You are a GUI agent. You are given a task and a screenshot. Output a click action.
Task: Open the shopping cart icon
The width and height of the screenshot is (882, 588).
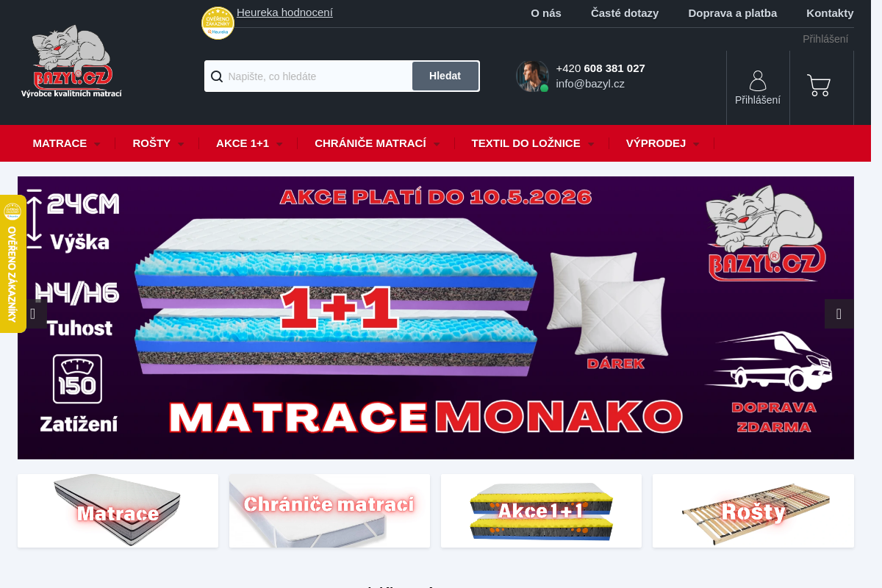click(819, 85)
